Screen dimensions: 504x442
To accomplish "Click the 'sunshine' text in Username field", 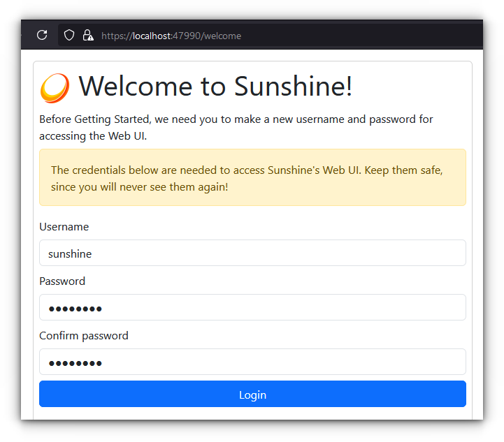I will point(70,254).
